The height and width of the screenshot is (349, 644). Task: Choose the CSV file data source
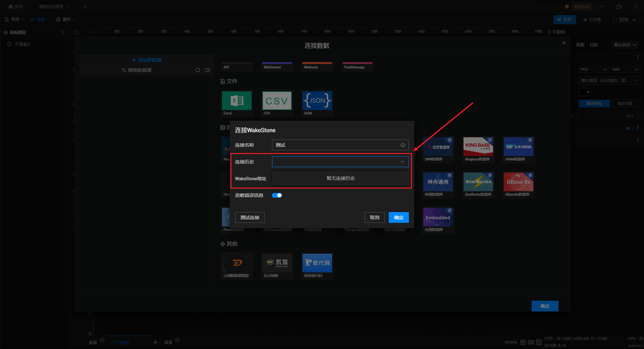pos(277,101)
